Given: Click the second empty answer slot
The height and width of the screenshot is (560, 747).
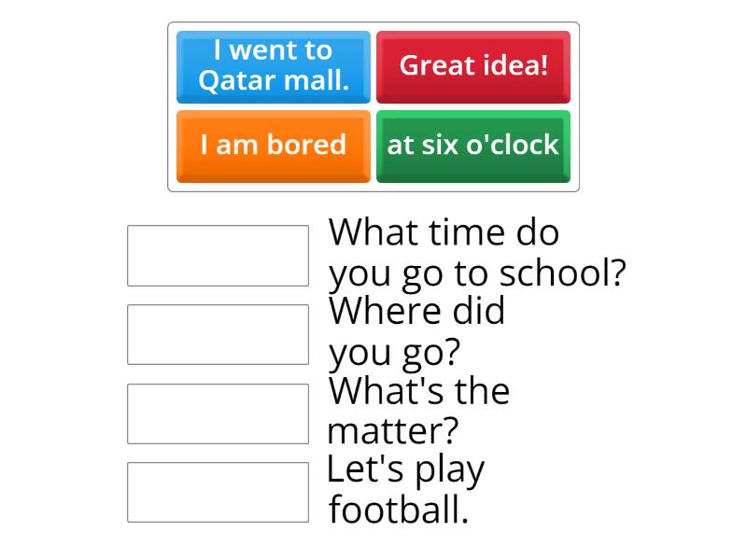Looking at the screenshot, I should [x=218, y=334].
